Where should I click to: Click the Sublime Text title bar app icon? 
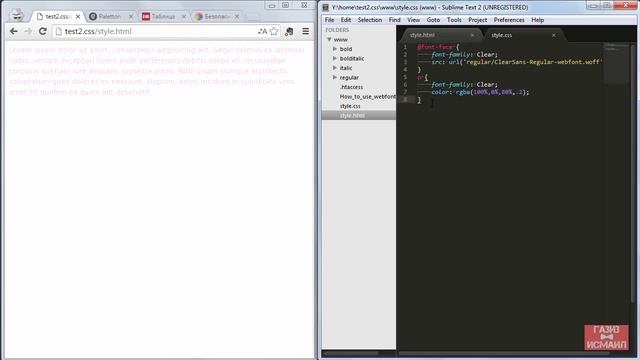tap(325, 7)
